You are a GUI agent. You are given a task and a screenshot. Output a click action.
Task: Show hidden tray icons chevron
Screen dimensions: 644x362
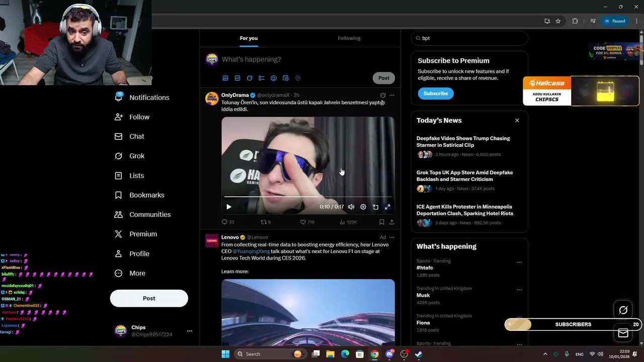click(x=545, y=354)
